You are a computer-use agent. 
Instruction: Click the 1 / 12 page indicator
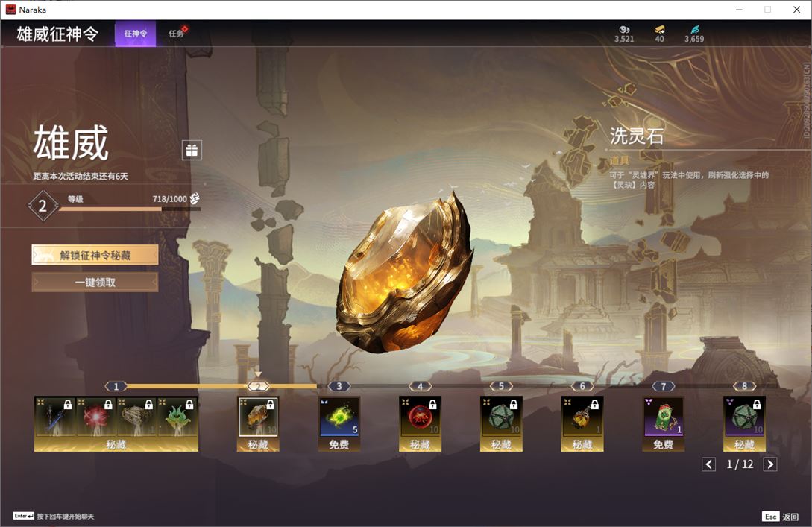[x=740, y=464]
